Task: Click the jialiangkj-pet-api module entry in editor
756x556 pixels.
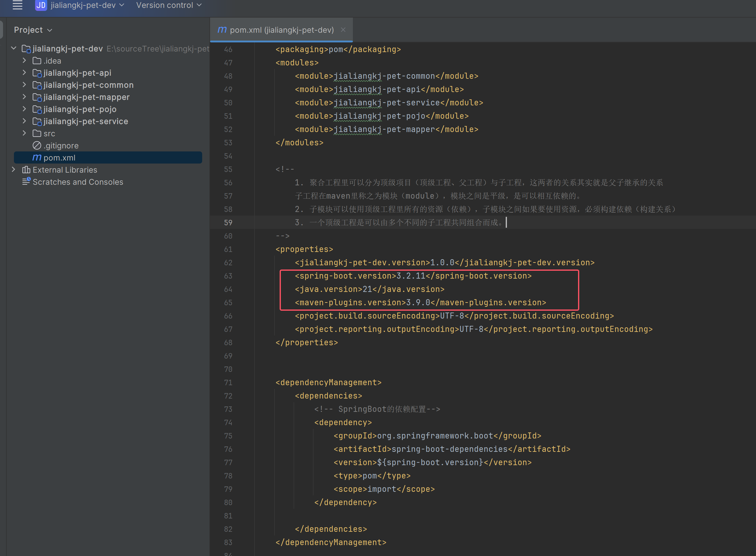Action: coord(379,90)
